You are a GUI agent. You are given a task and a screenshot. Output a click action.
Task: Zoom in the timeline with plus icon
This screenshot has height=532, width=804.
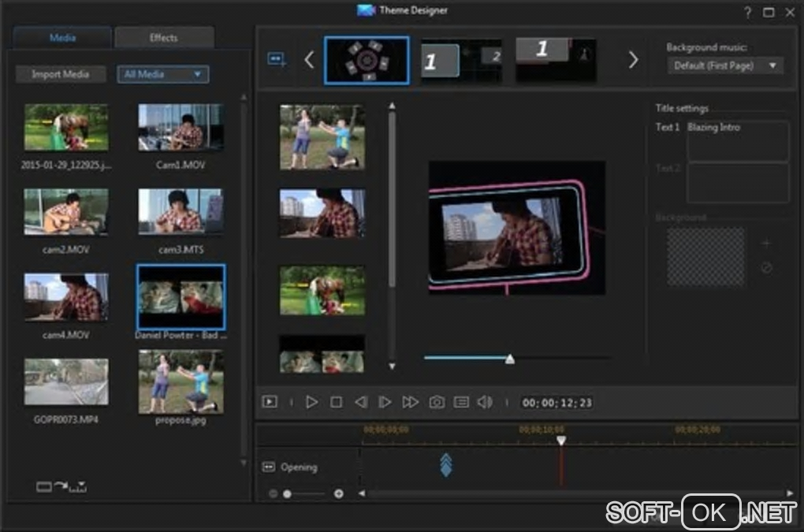click(339, 494)
